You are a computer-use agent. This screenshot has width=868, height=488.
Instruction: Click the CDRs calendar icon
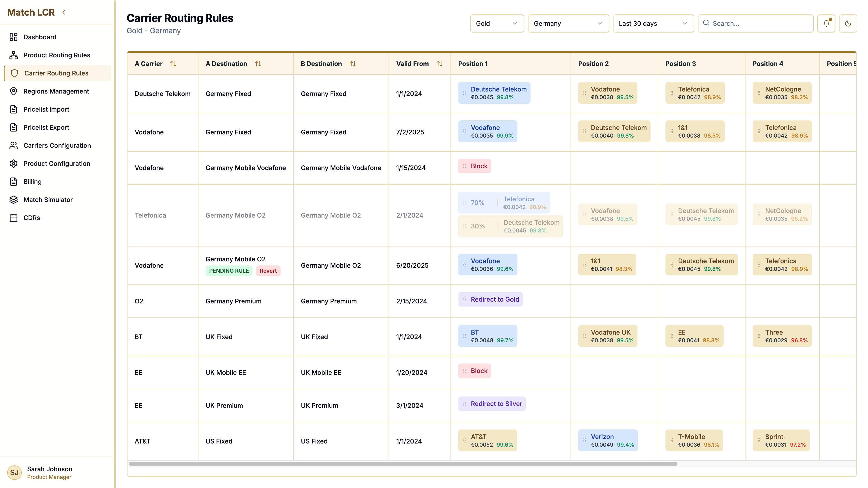(x=14, y=218)
